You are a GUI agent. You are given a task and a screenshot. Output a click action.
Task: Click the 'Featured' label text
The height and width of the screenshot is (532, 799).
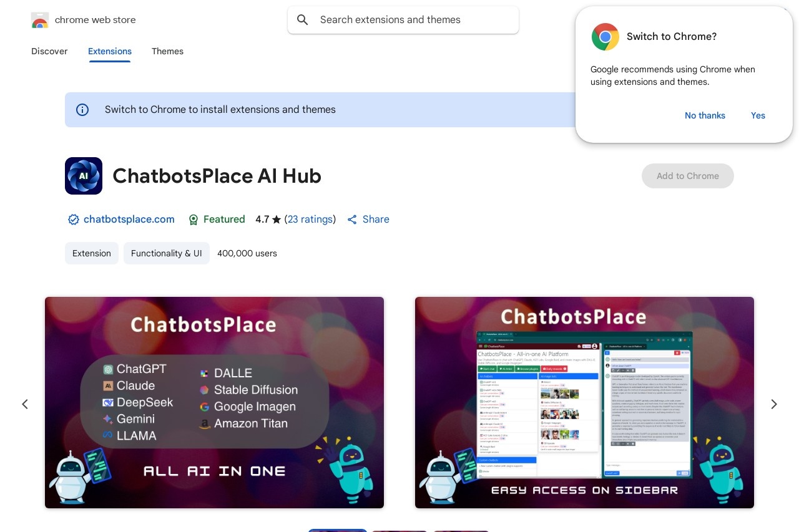click(224, 220)
